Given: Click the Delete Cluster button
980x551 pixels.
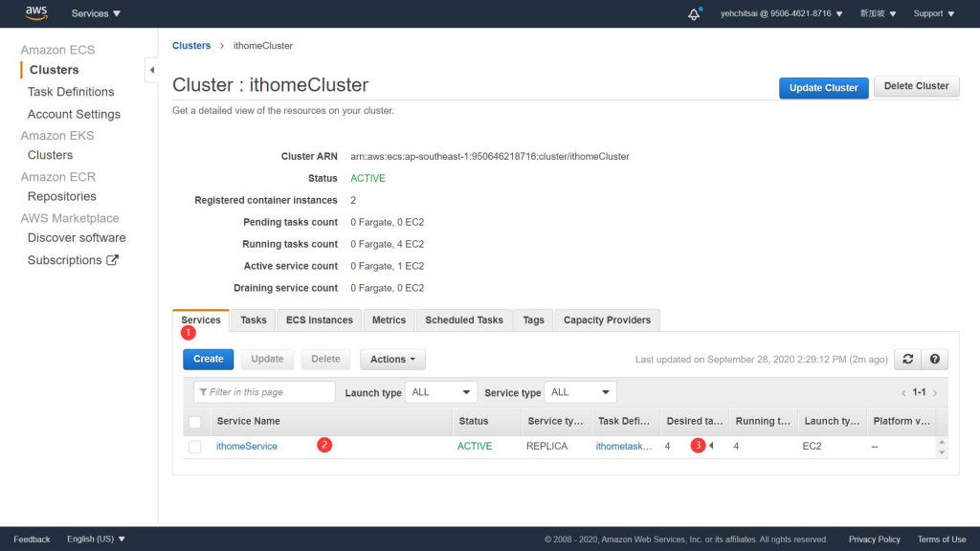Looking at the screenshot, I should (x=916, y=86).
